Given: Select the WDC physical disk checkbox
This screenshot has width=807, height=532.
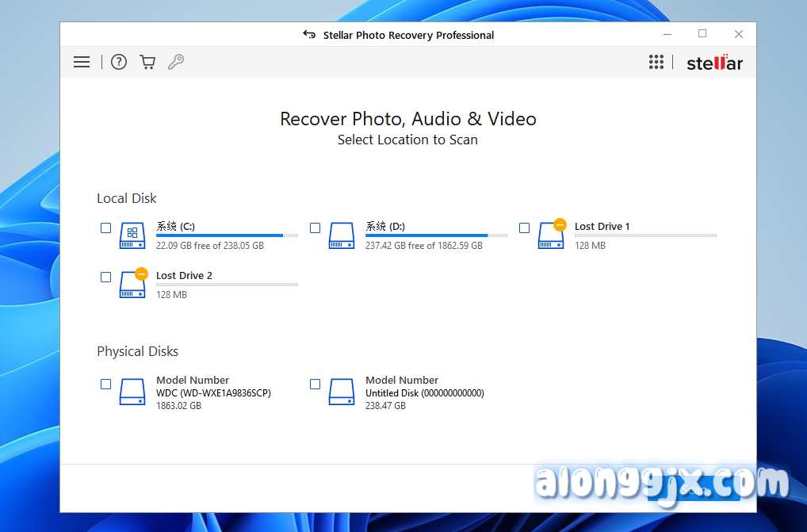Looking at the screenshot, I should pyautogui.click(x=106, y=385).
